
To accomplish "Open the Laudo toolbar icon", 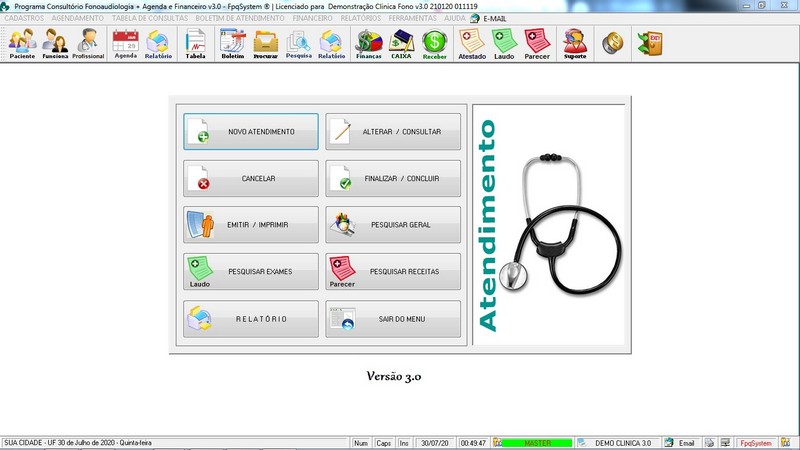I will coord(504,44).
